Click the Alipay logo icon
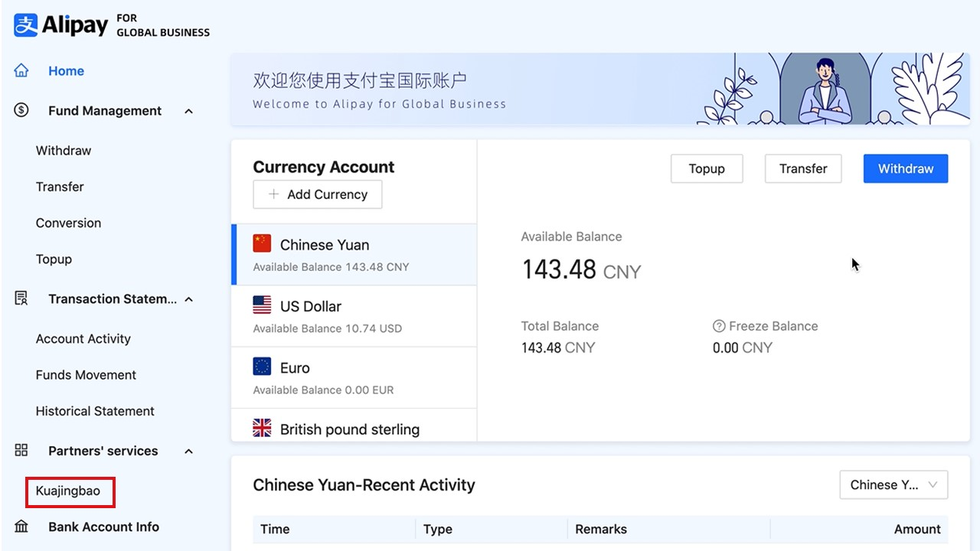The image size is (980, 551). (x=26, y=25)
